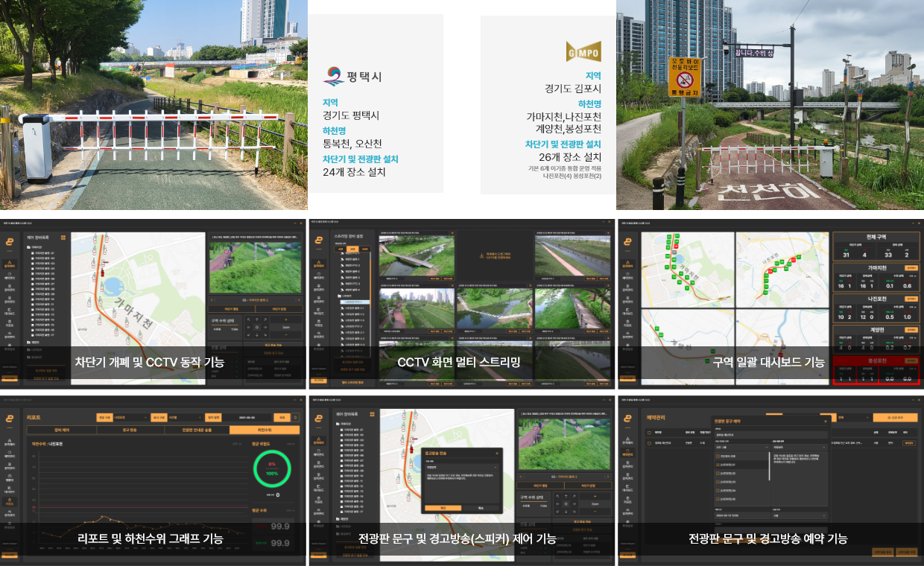924x566 pixels.
Task: Open the 장비 제어 report tab
Action: point(61,430)
